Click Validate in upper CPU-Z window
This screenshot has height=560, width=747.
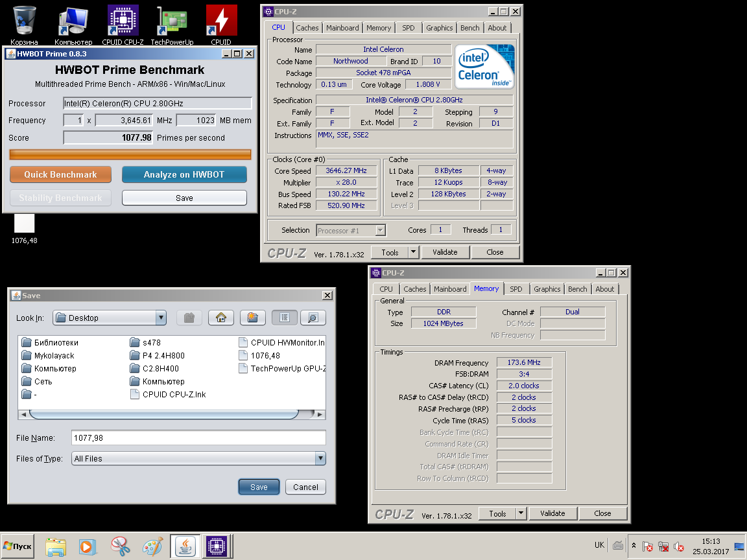(x=445, y=252)
